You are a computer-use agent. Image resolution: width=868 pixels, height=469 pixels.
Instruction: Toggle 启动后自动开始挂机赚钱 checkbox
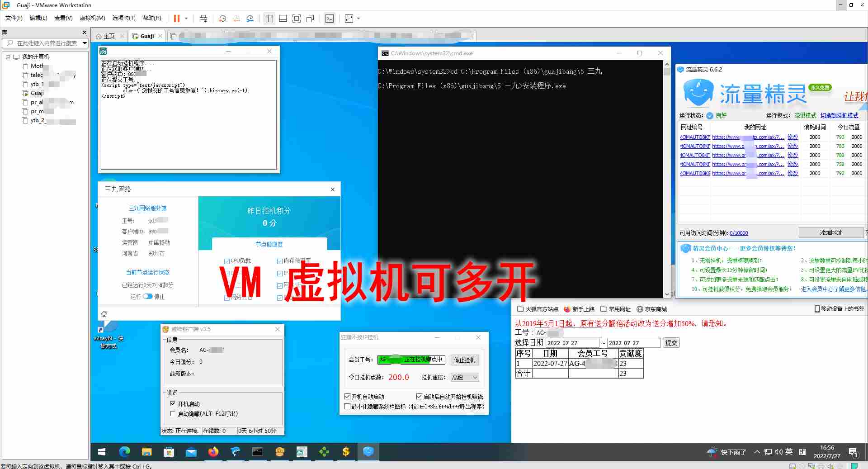[x=419, y=397]
